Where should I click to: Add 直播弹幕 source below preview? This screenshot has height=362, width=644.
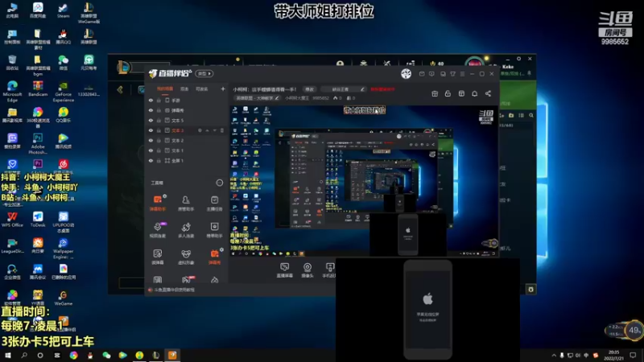(x=285, y=270)
